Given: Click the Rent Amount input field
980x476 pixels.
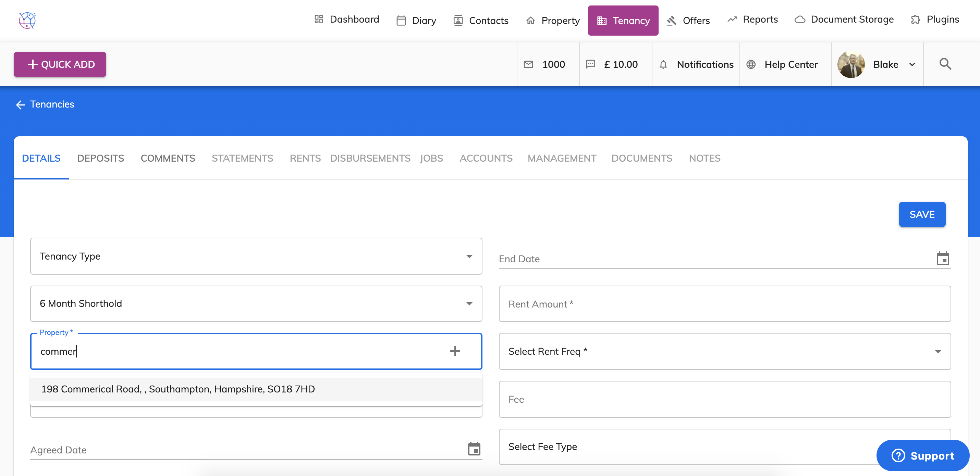Looking at the screenshot, I should pyautogui.click(x=724, y=304).
